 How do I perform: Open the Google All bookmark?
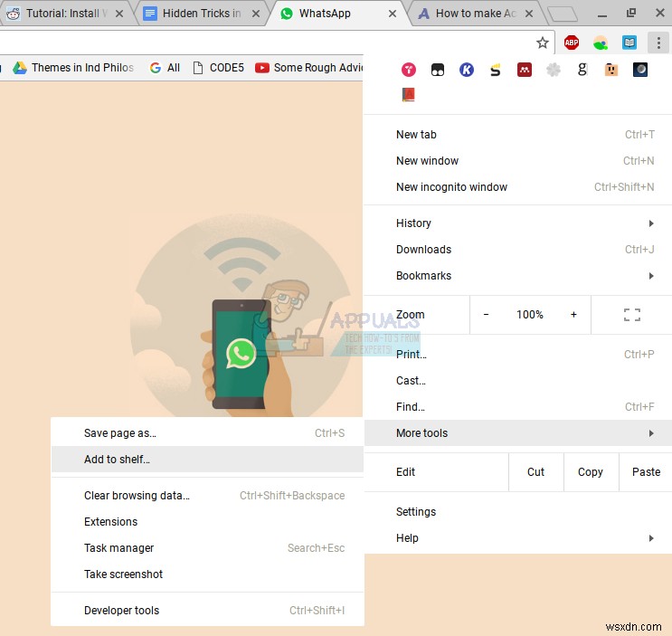coord(165,68)
